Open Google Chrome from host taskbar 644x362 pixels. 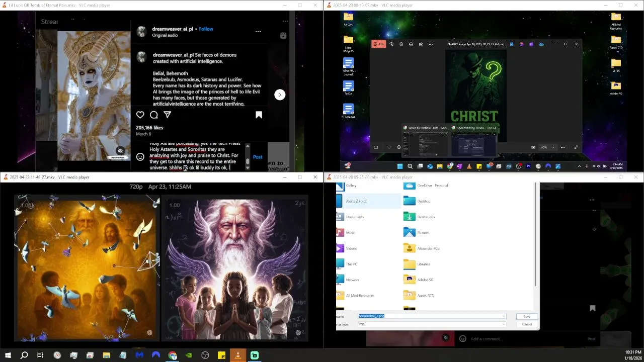tap(173, 355)
